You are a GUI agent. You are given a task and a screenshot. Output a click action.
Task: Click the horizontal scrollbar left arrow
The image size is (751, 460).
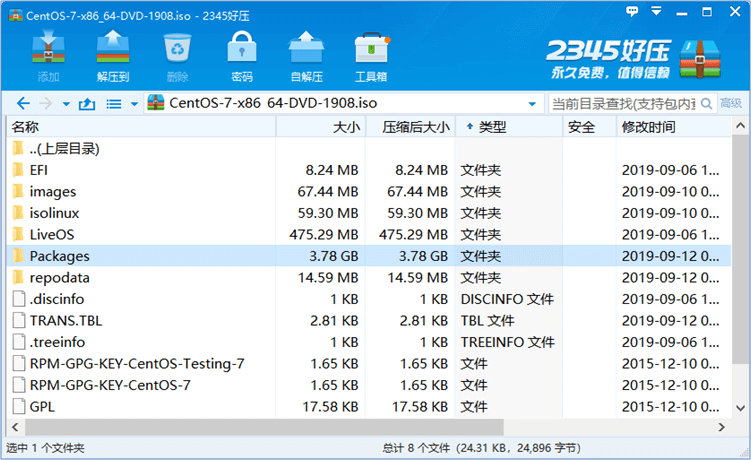click(x=15, y=426)
